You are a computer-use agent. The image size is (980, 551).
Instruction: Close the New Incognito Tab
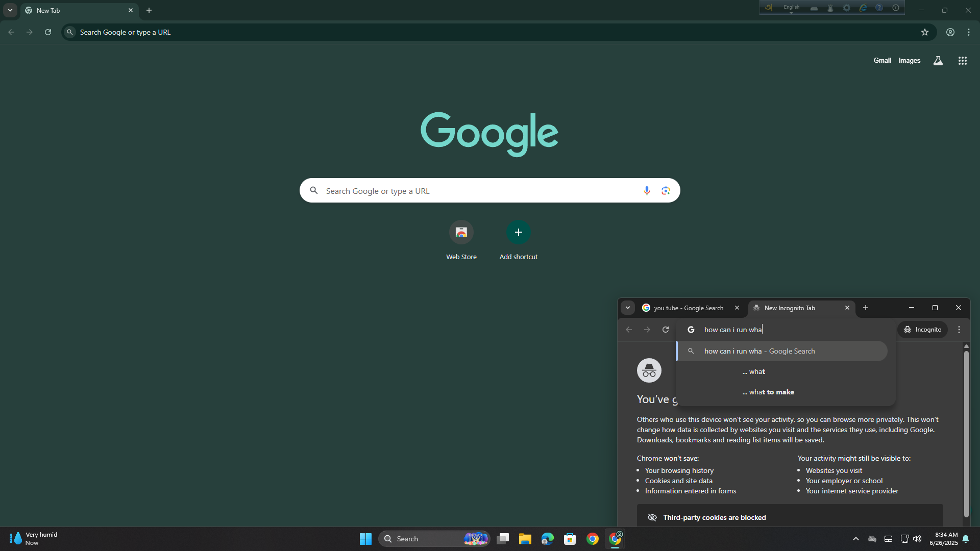coord(847,308)
